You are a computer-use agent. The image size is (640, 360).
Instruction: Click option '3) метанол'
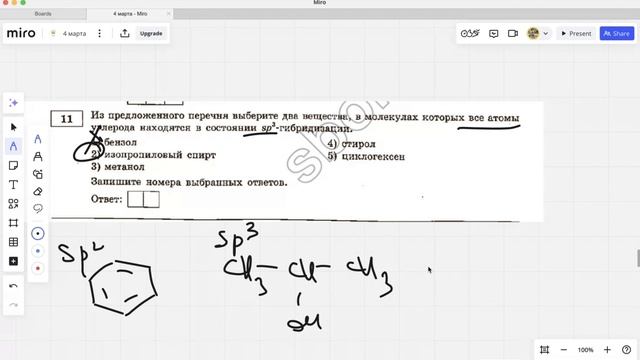tap(118, 167)
